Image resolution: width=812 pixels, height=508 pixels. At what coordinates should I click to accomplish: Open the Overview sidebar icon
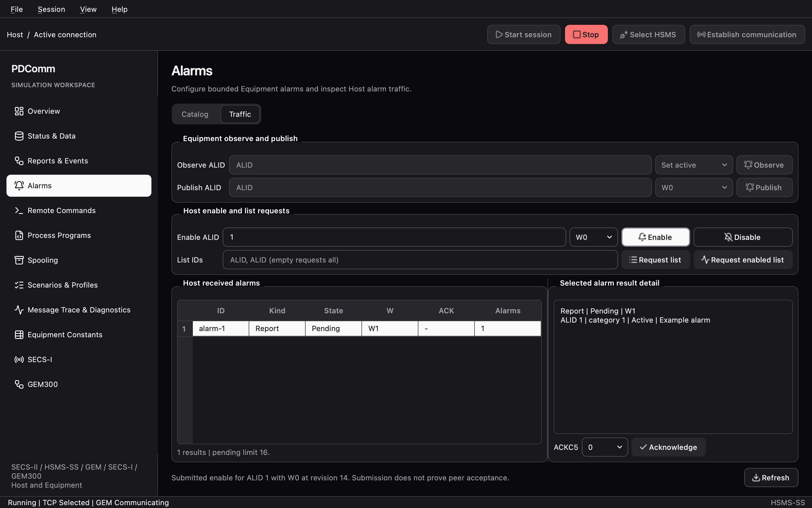[19, 111]
